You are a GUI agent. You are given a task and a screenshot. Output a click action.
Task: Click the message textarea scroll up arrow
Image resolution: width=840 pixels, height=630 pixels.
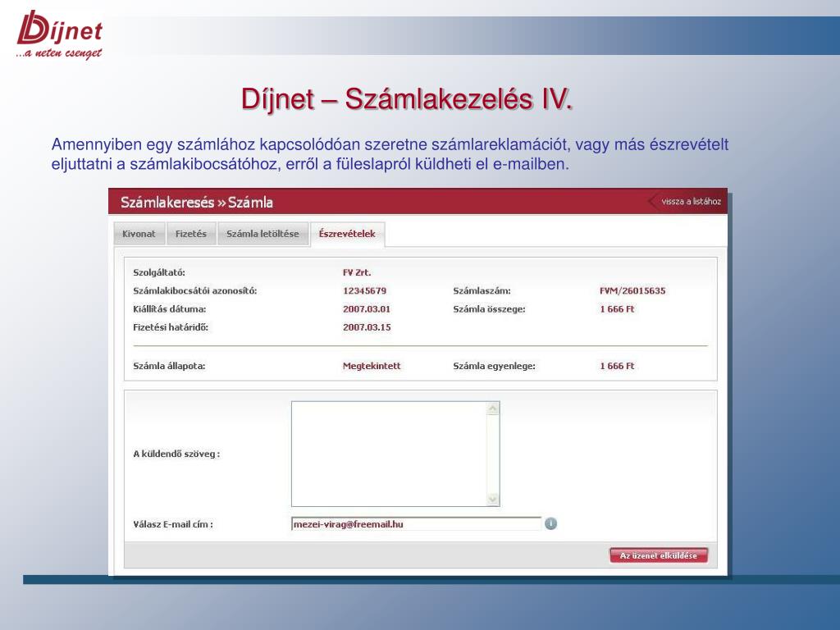[493, 409]
